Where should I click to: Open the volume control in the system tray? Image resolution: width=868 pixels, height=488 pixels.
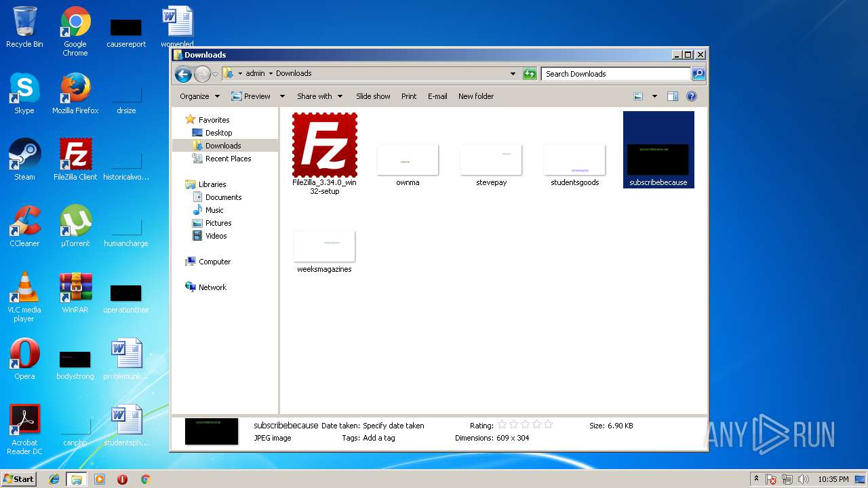click(x=804, y=479)
